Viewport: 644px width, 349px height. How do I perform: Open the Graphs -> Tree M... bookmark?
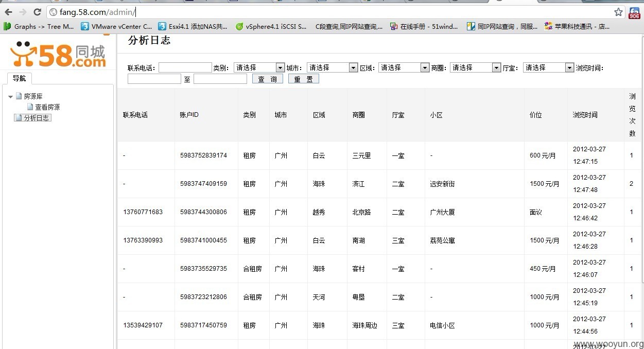(x=39, y=26)
